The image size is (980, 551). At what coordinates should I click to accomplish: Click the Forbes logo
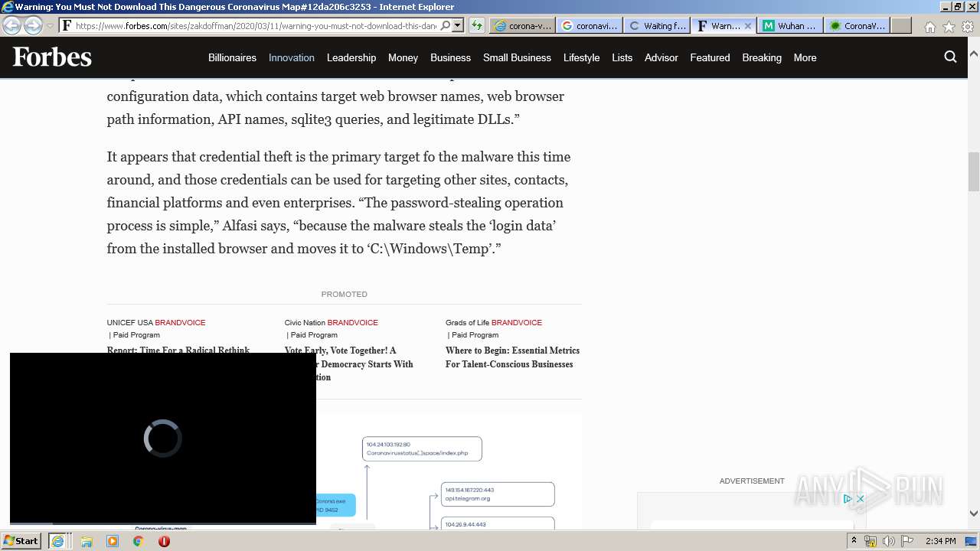[x=52, y=57]
